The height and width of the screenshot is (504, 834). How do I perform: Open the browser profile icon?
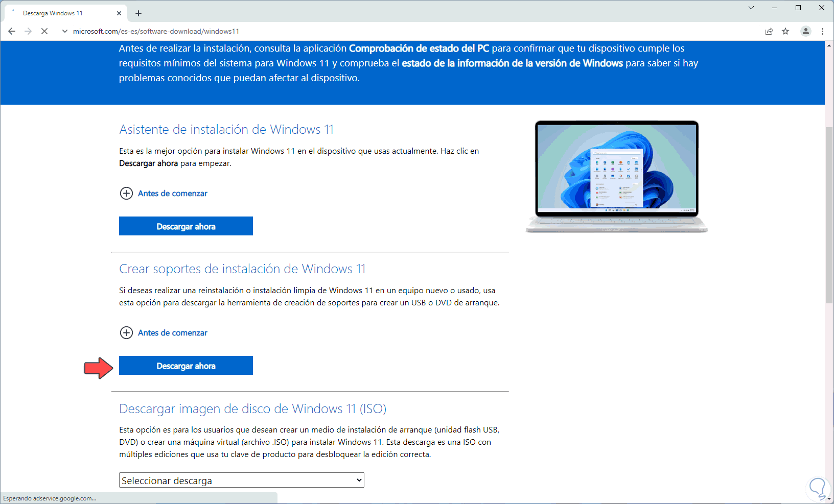click(x=806, y=31)
